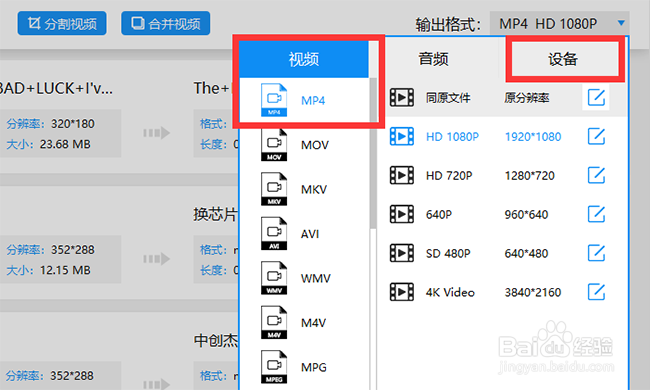Screen dimensions: 650x390
Task: Click the 12.15 MB file size text
Action: 65,270
